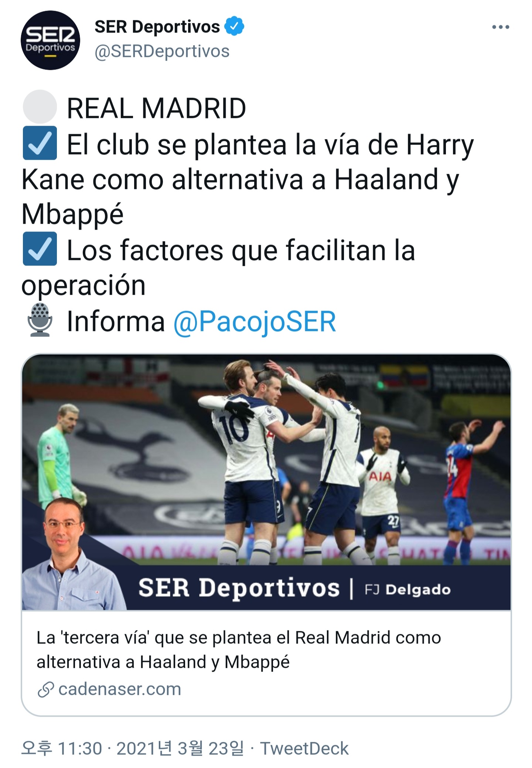The width and height of the screenshot is (532, 768).
Task: Click the tweet timestamp 오후 11:30
Action: click(x=62, y=748)
